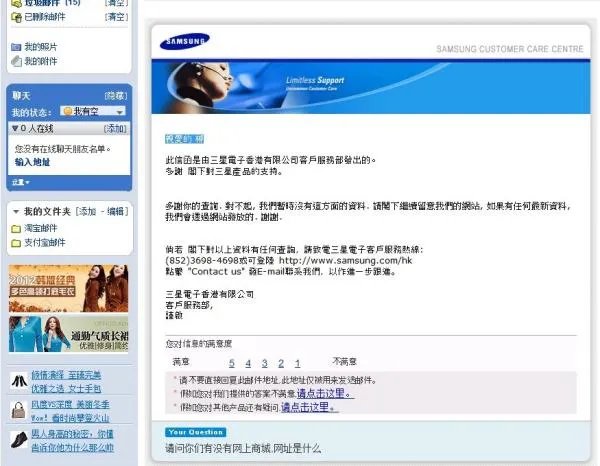The height and width of the screenshot is (466, 600).
Task: Click the Samsung logo in email
Action: click(185, 41)
